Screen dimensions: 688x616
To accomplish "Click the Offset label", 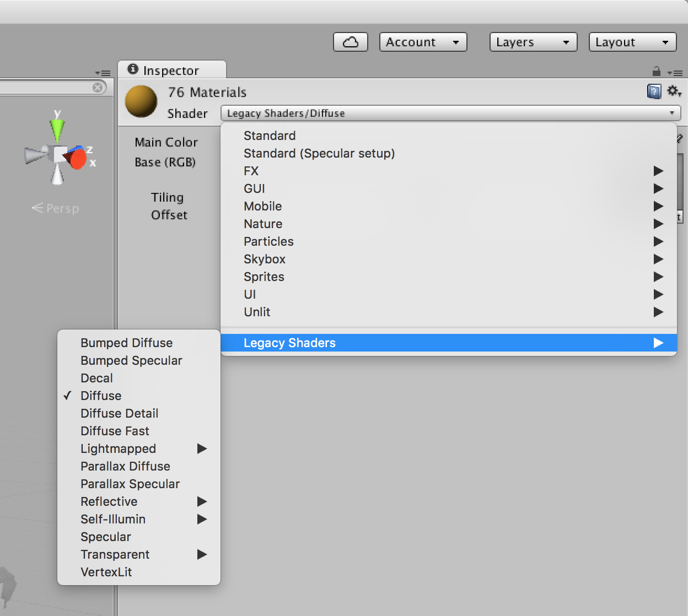I will click(169, 215).
